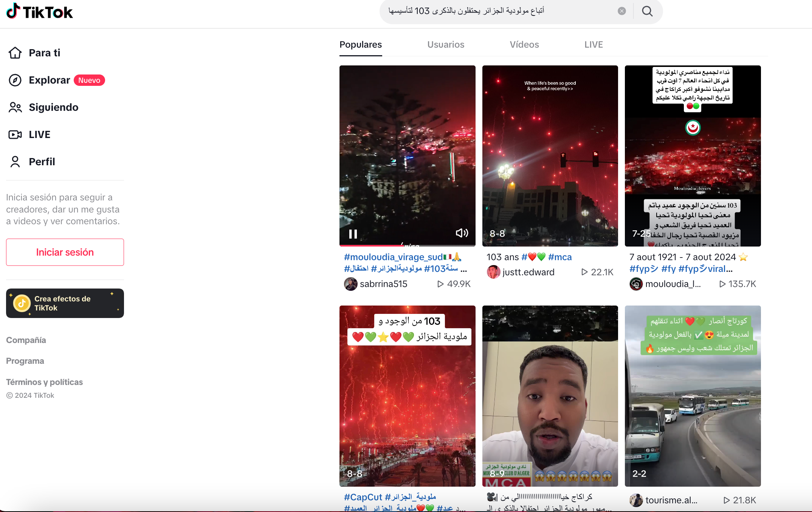Viewport: 812px width, 512px height.
Task: Expand Términos y políticas section
Action: click(x=44, y=382)
